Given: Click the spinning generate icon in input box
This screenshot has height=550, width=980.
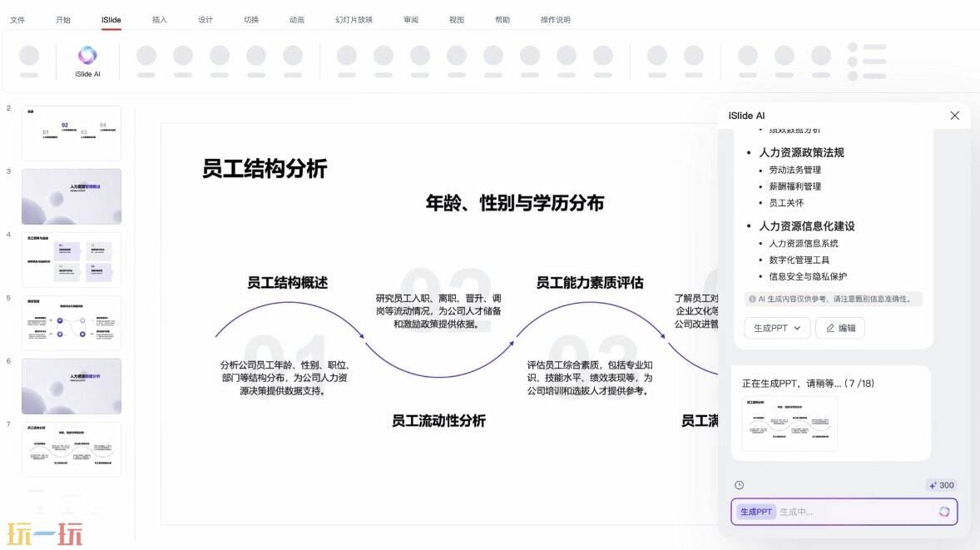Looking at the screenshot, I should pyautogui.click(x=944, y=512).
